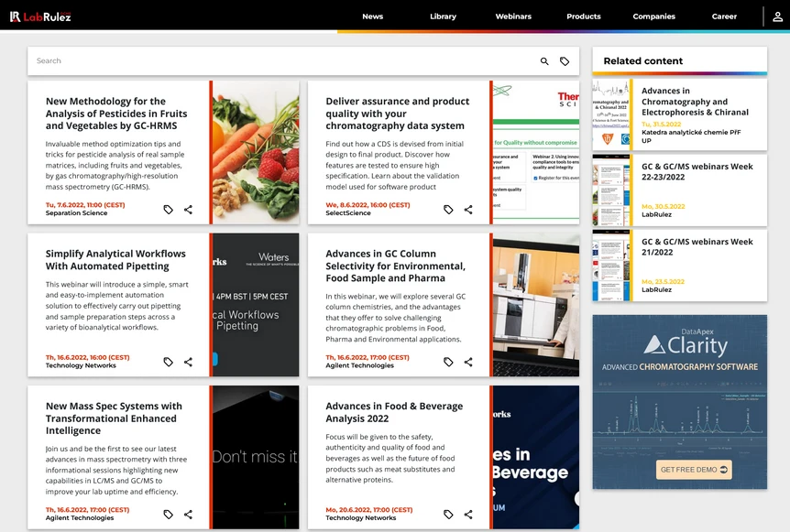790x532 pixels.
Task: Open 'Deliver assurance and product quality' title
Action: pyautogui.click(x=397, y=114)
